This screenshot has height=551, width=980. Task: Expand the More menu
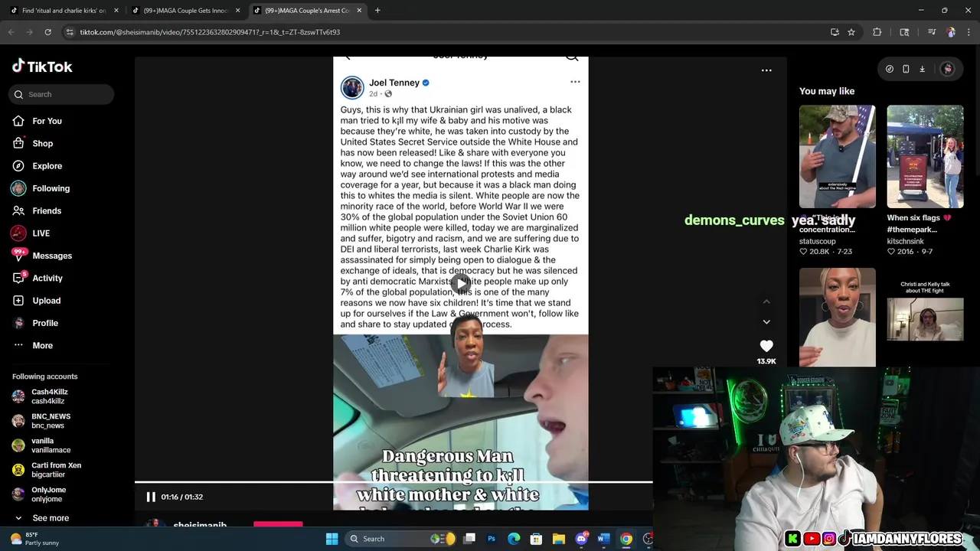[x=42, y=345]
